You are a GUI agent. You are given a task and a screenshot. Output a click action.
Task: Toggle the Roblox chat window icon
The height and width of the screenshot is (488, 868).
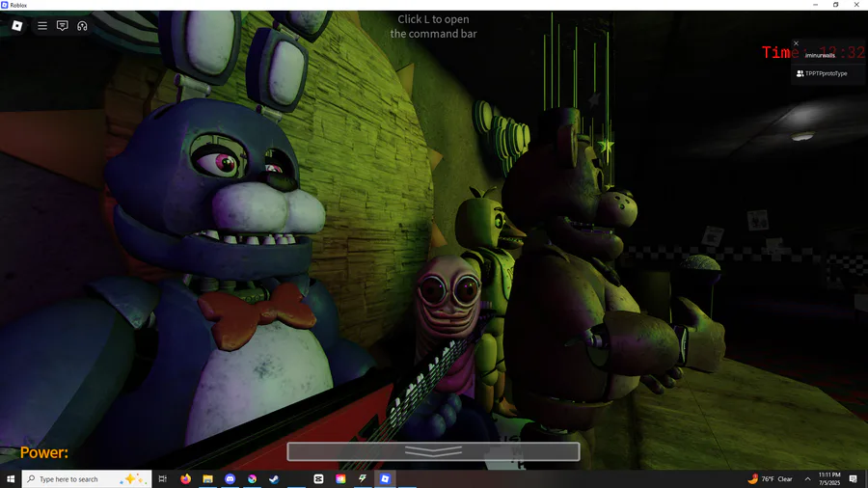coord(62,25)
